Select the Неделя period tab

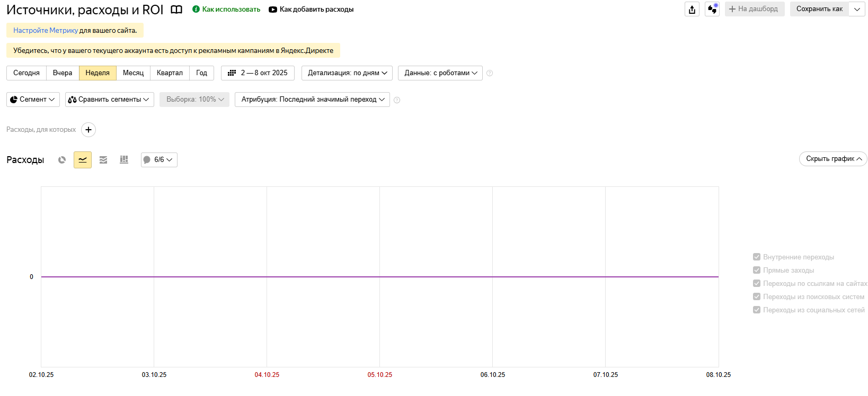pyautogui.click(x=98, y=73)
